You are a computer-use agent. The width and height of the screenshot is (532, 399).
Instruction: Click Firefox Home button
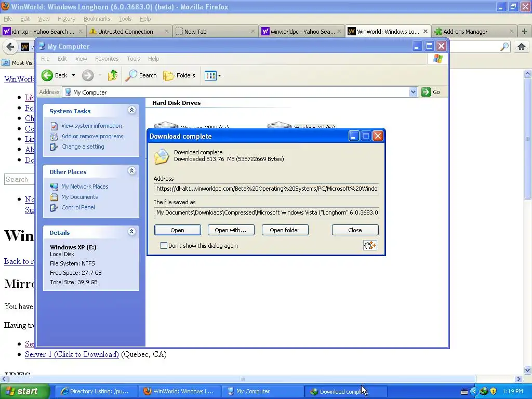coord(522,47)
